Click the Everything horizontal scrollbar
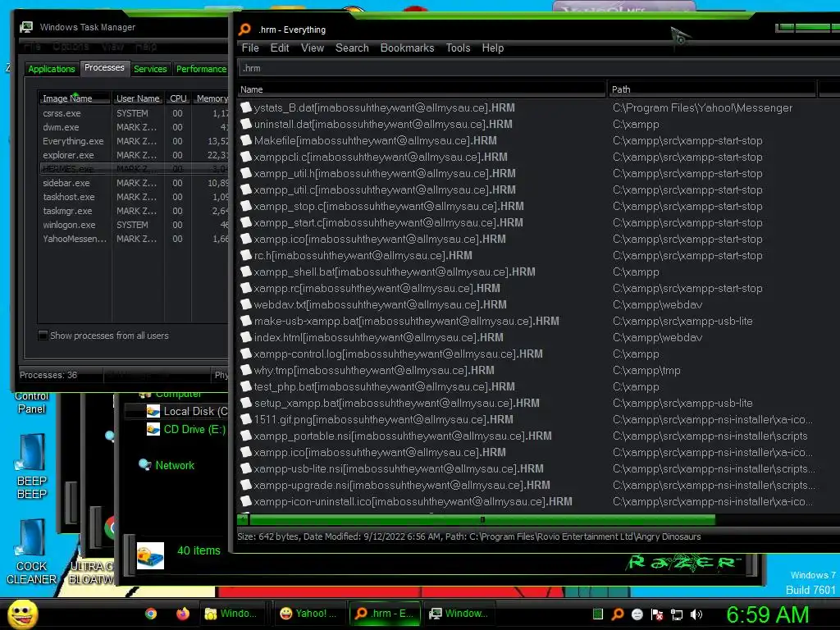840x630 pixels. coord(482,519)
